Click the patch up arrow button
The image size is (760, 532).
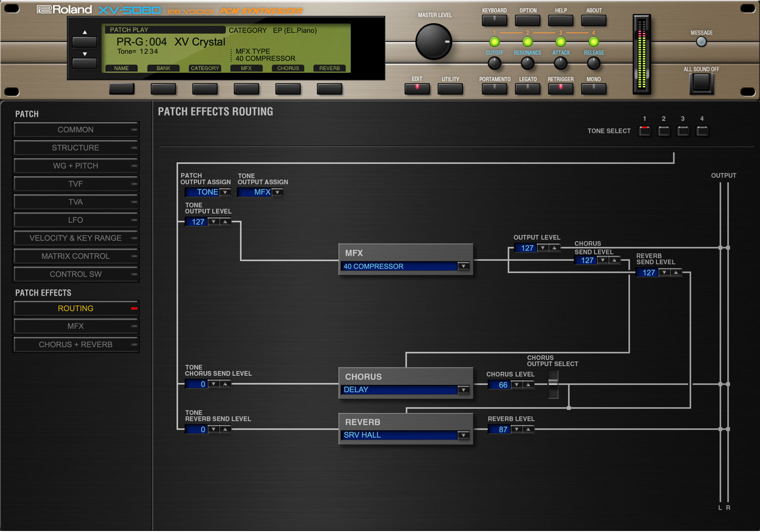click(x=84, y=41)
